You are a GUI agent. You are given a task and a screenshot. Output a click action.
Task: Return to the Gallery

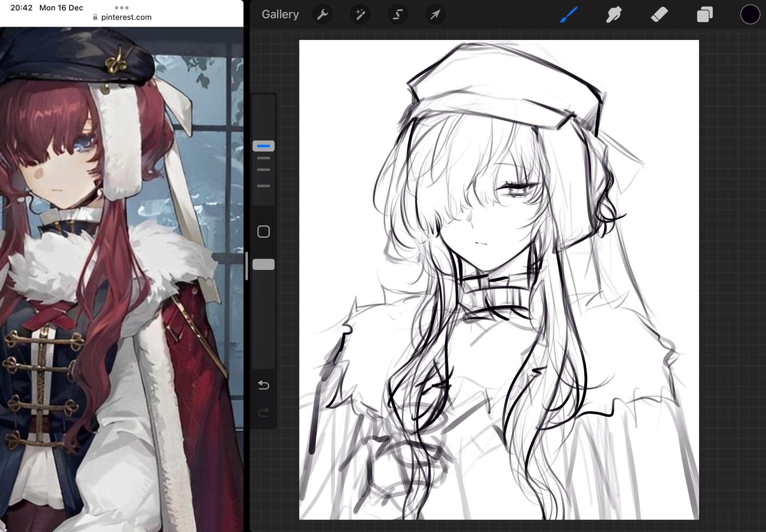tap(280, 15)
